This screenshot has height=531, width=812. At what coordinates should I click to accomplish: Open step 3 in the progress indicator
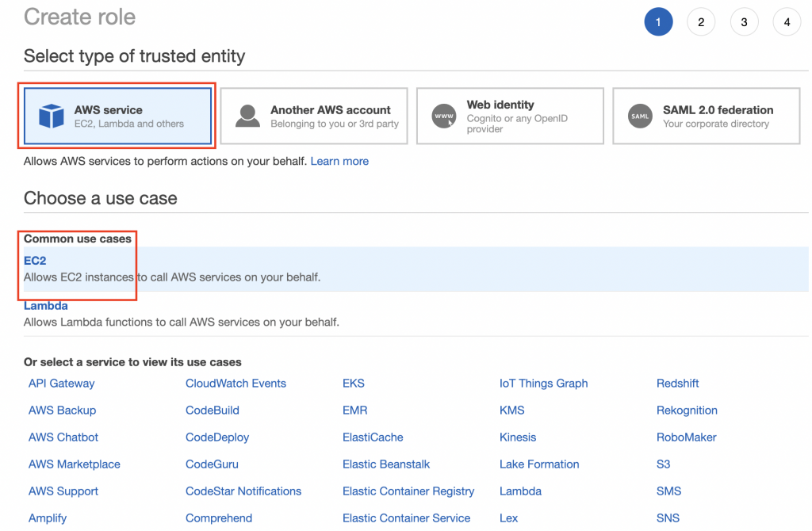point(744,21)
